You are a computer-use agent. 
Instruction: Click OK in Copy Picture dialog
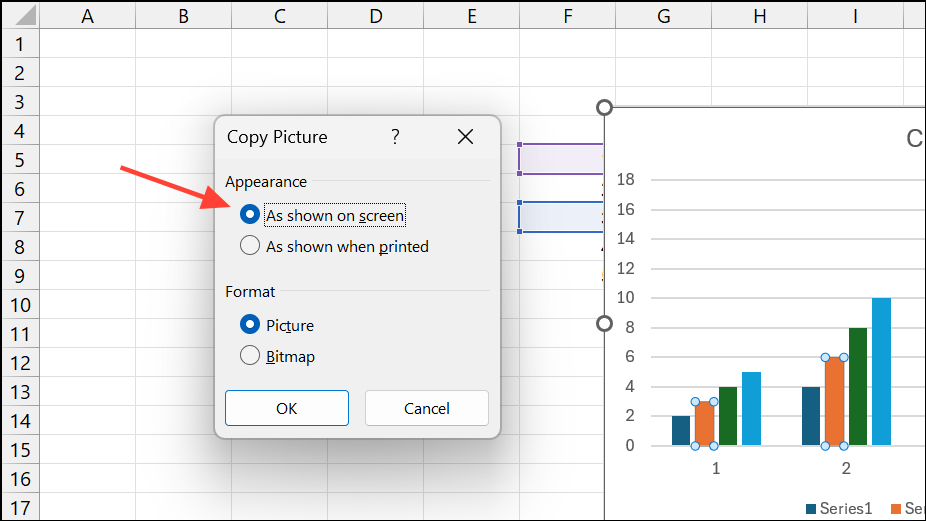287,408
